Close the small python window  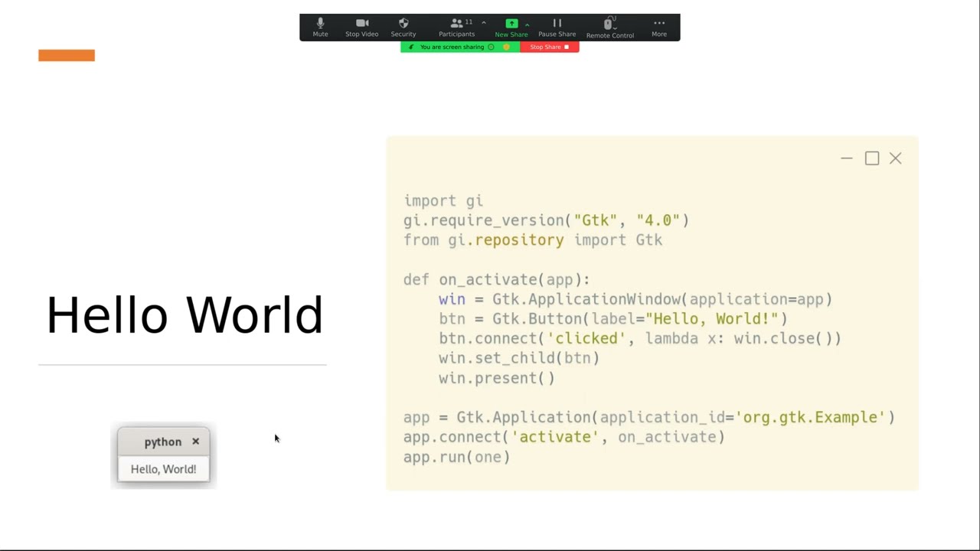click(196, 442)
